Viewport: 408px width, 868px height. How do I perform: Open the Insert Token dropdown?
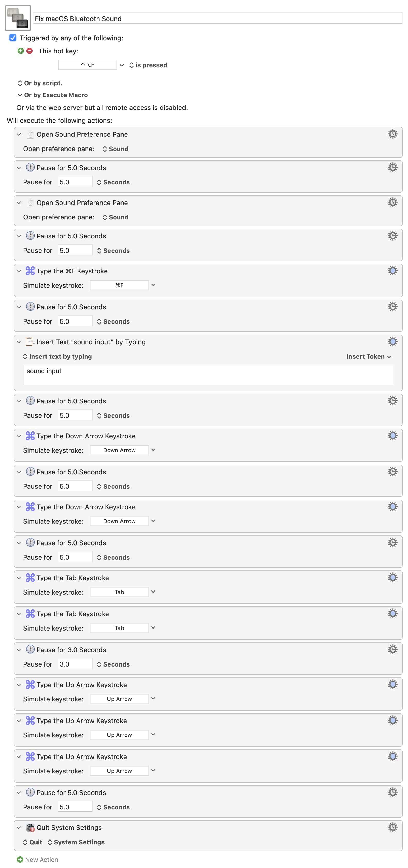tap(368, 356)
